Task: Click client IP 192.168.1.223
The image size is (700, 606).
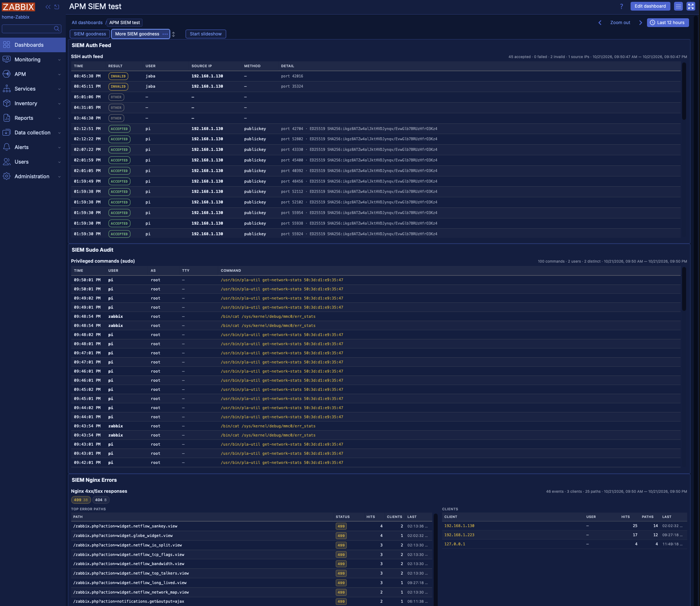Action: [459, 535]
